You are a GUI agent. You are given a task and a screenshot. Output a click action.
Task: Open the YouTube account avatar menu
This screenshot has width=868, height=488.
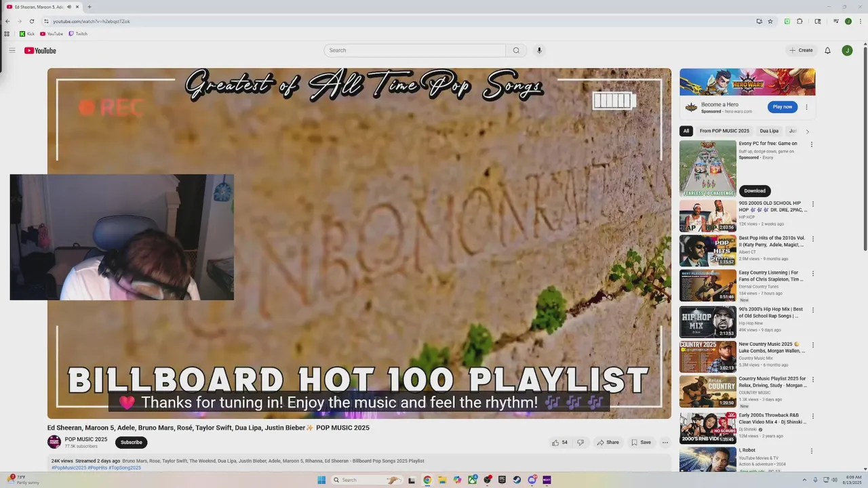tap(847, 50)
